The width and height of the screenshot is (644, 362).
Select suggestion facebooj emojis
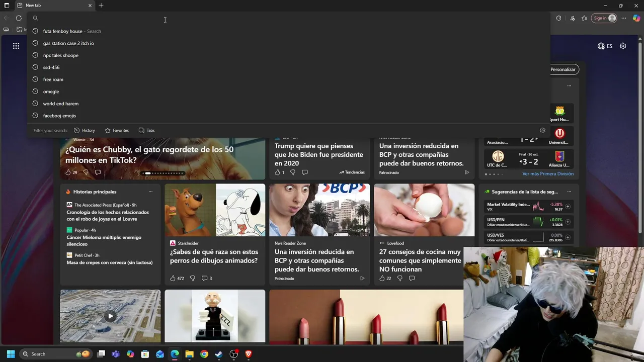click(288, 116)
